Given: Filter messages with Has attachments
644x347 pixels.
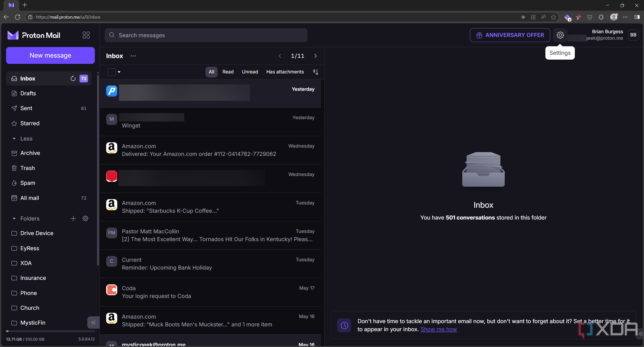Looking at the screenshot, I should click(x=285, y=72).
